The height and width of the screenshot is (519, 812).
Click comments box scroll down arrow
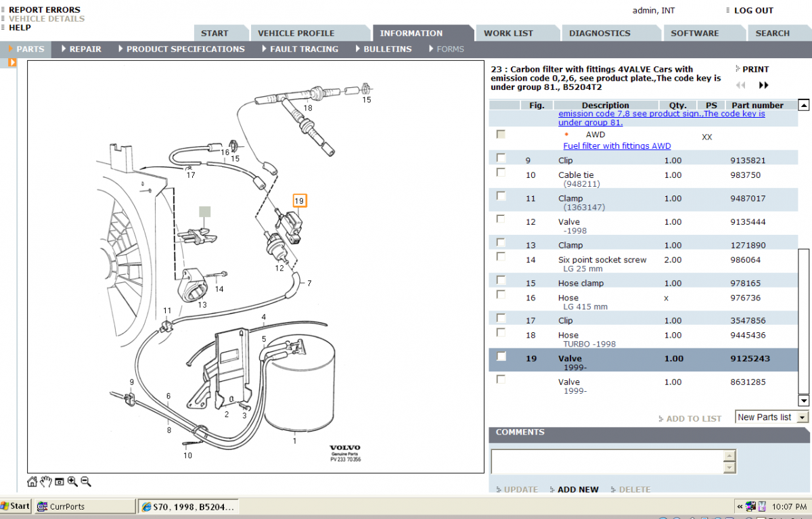(729, 468)
